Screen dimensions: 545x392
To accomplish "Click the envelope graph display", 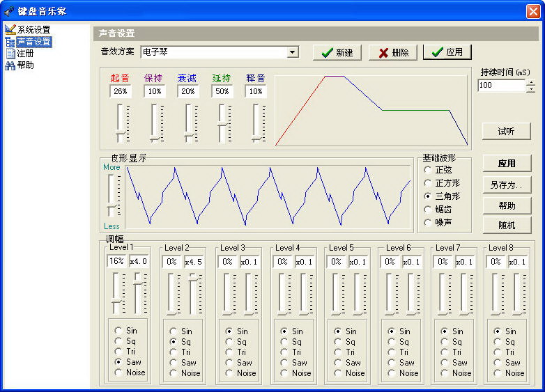I will 371,111.
